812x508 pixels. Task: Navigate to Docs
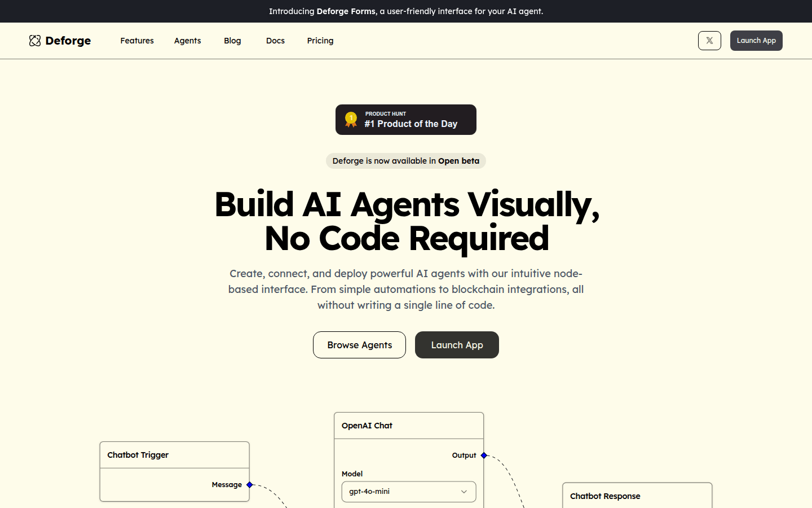coord(275,41)
